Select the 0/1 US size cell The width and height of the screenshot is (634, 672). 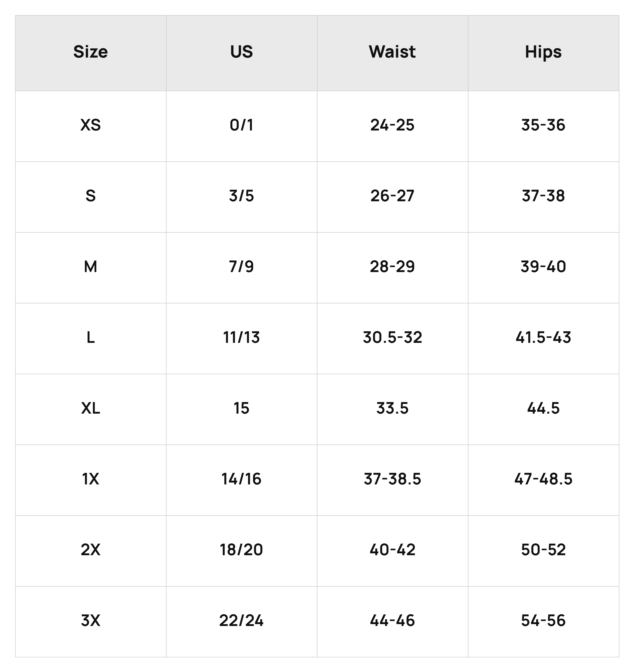(241, 125)
